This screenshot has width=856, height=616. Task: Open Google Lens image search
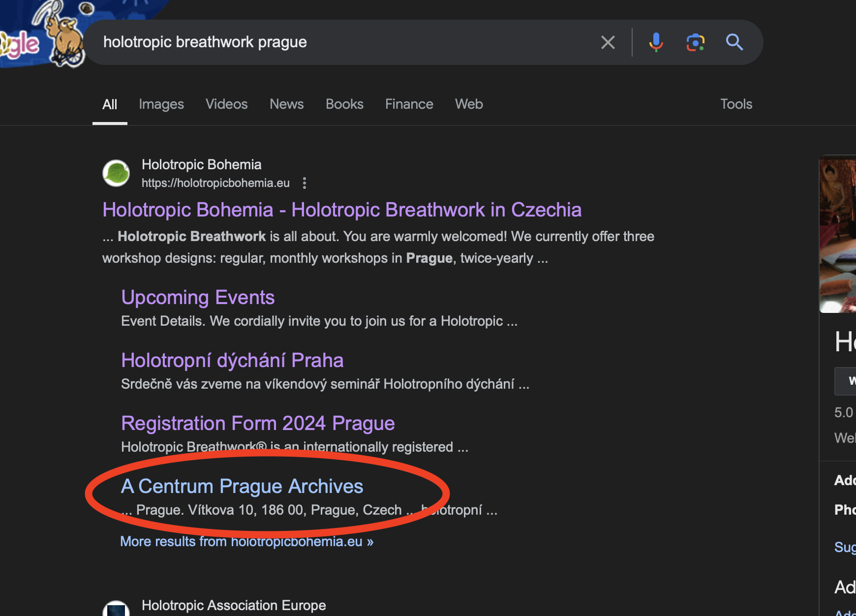(x=695, y=42)
